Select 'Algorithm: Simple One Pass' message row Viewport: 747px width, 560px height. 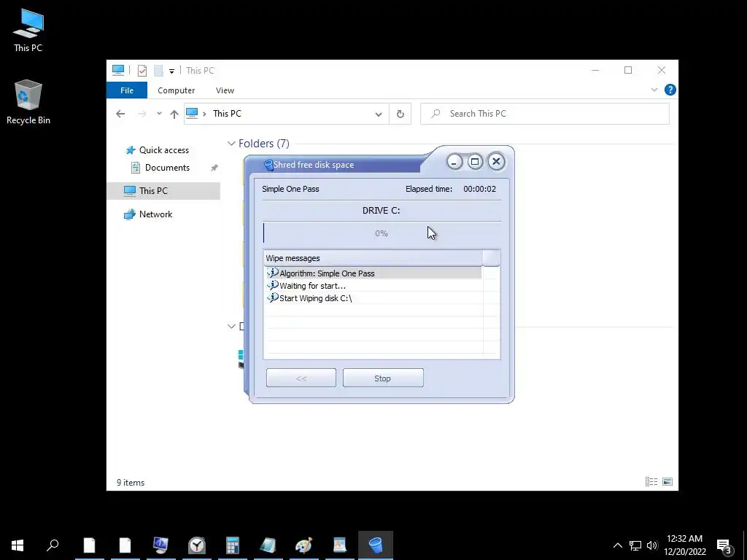point(373,273)
